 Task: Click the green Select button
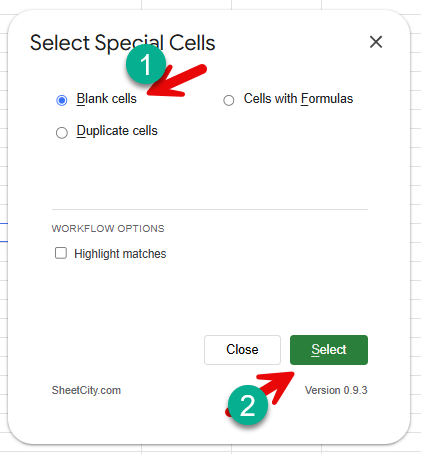pos(329,350)
